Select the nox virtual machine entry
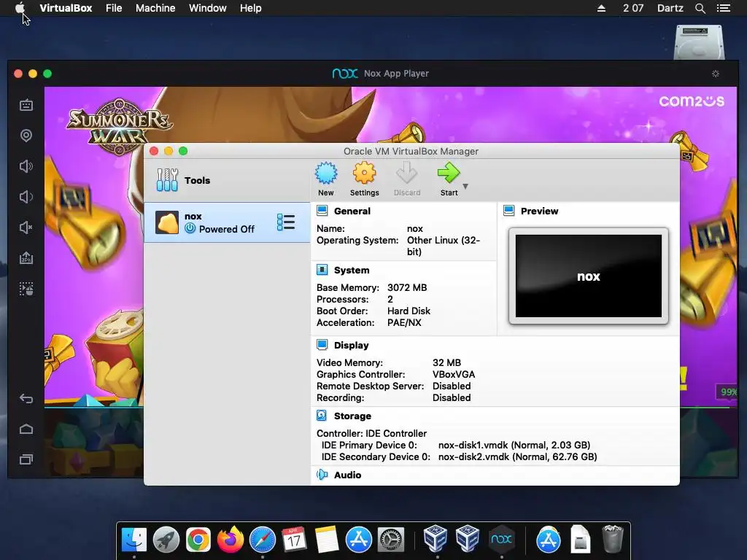The width and height of the screenshot is (747, 560). point(227,222)
